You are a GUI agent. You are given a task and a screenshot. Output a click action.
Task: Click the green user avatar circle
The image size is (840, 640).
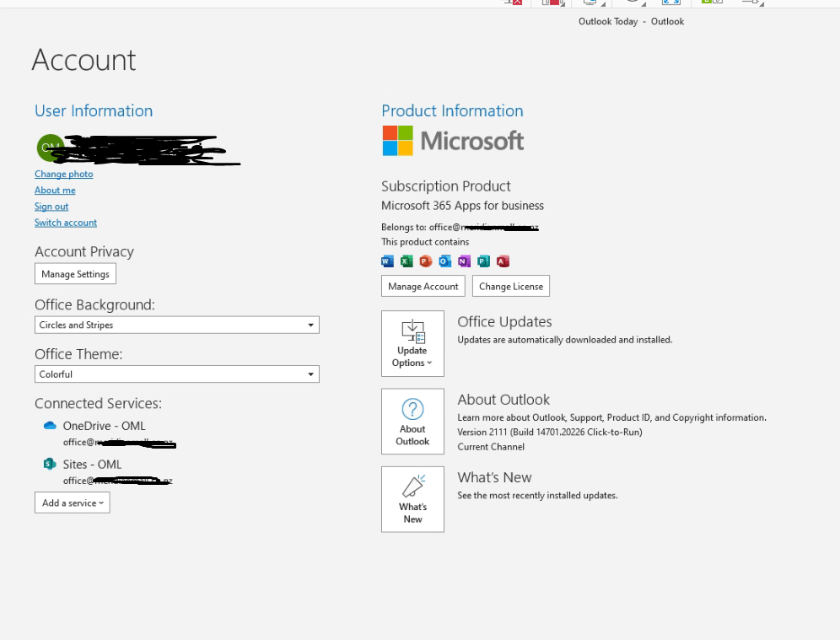click(x=50, y=148)
